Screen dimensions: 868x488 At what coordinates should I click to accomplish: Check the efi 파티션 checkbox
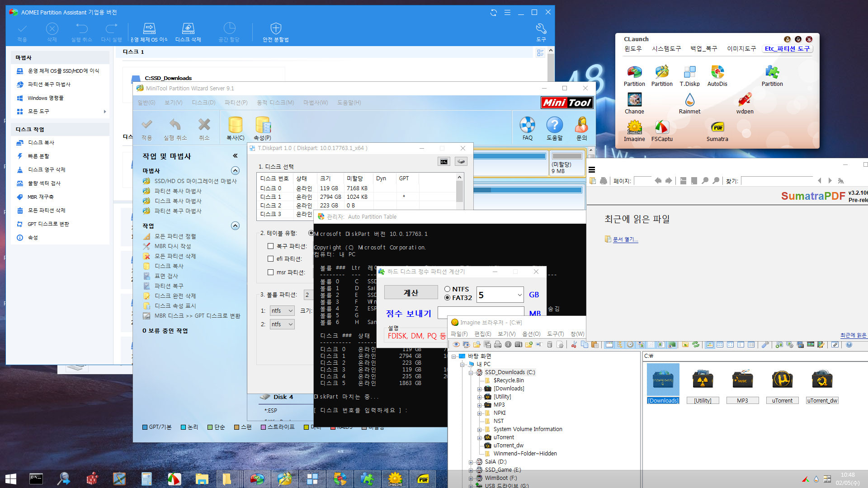point(270,259)
